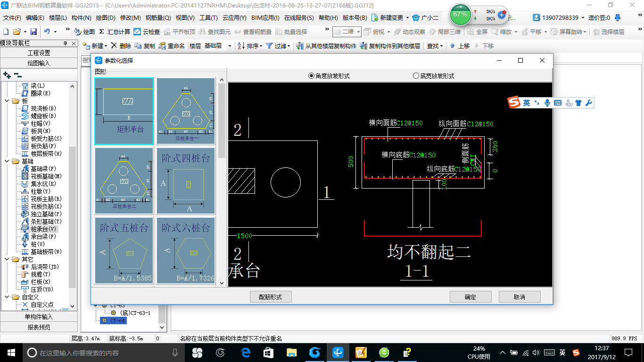The width and height of the screenshot is (644, 362).
Task: Click the 配筋形式 button
Action: pyautogui.click(x=271, y=296)
